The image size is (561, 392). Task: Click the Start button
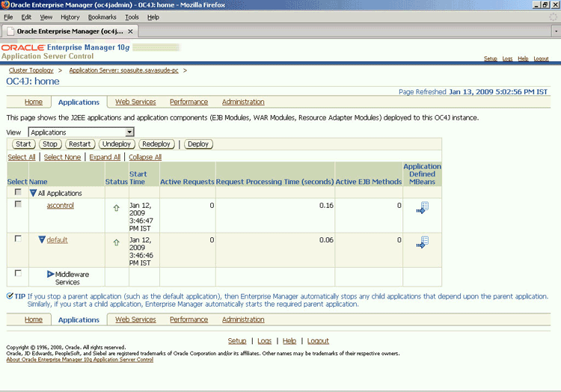point(24,144)
